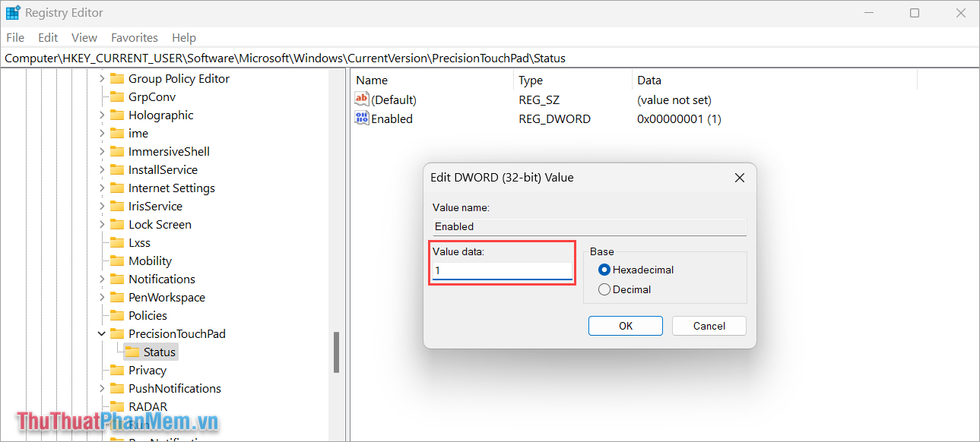Image resolution: width=980 pixels, height=442 pixels.
Task: Collapse the PrecisionTouchPad tree node
Action: click(x=101, y=333)
